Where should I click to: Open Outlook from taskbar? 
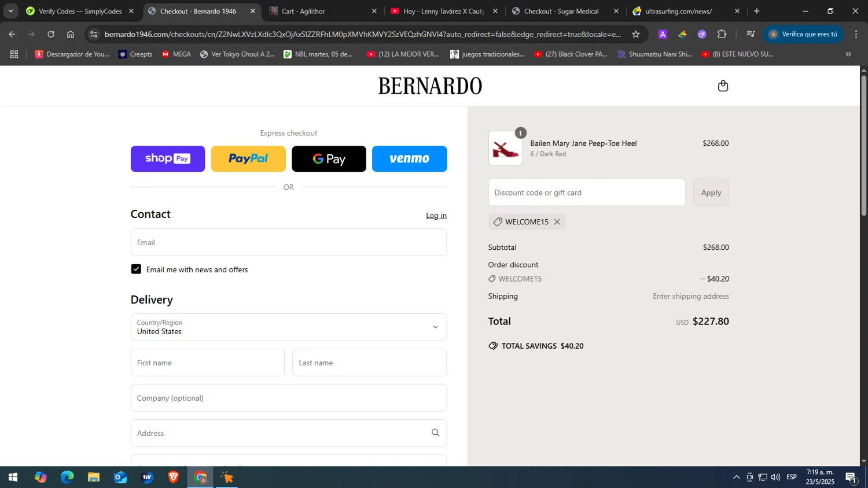coord(120,478)
